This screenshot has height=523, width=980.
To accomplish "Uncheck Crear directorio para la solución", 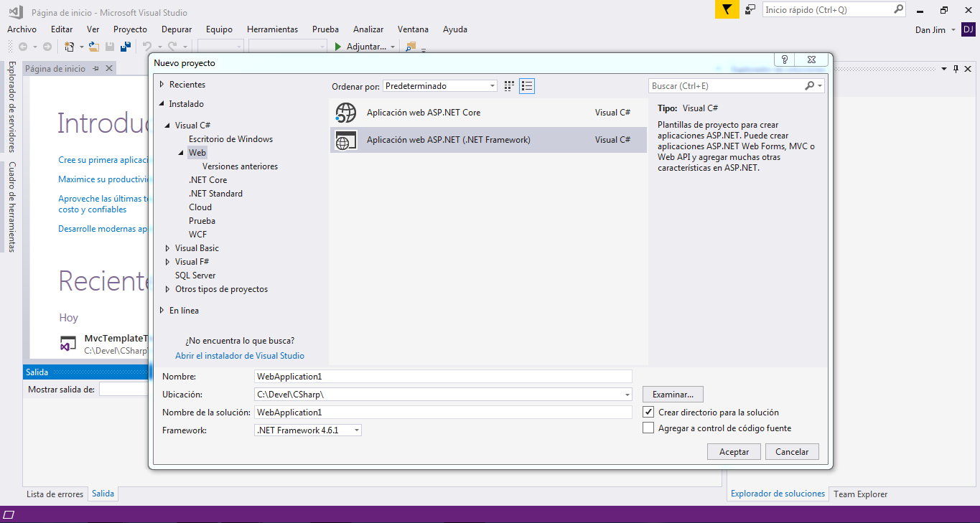I will tap(648, 413).
